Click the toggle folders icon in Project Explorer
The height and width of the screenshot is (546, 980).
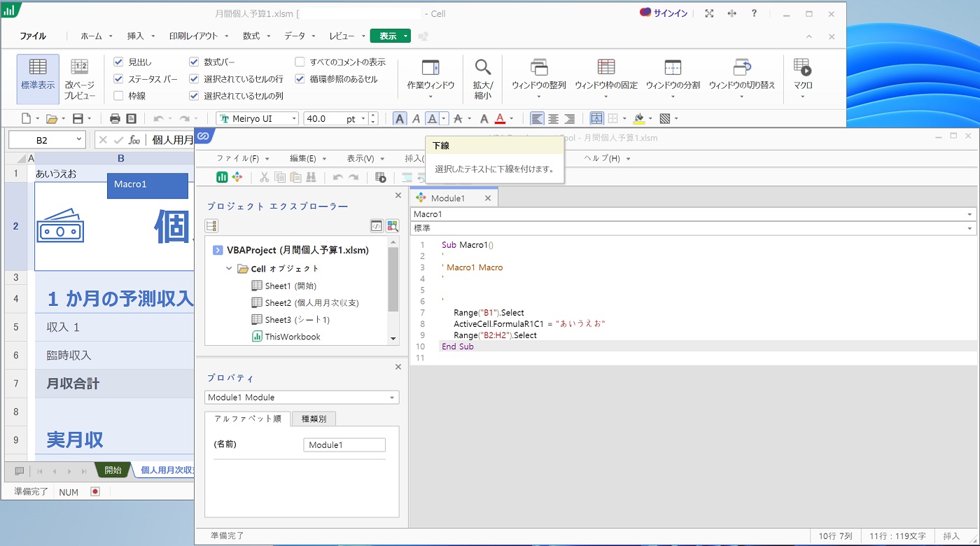click(211, 225)
